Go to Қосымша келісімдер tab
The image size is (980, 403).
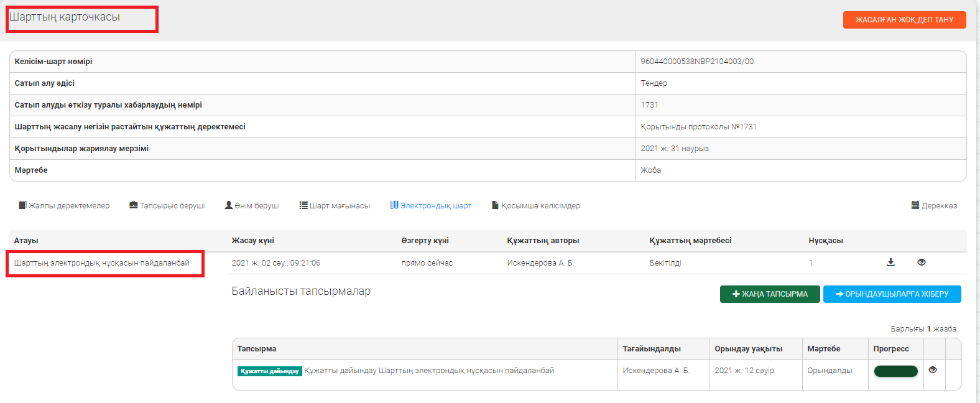pyautogui.click(x=535, y=206)
